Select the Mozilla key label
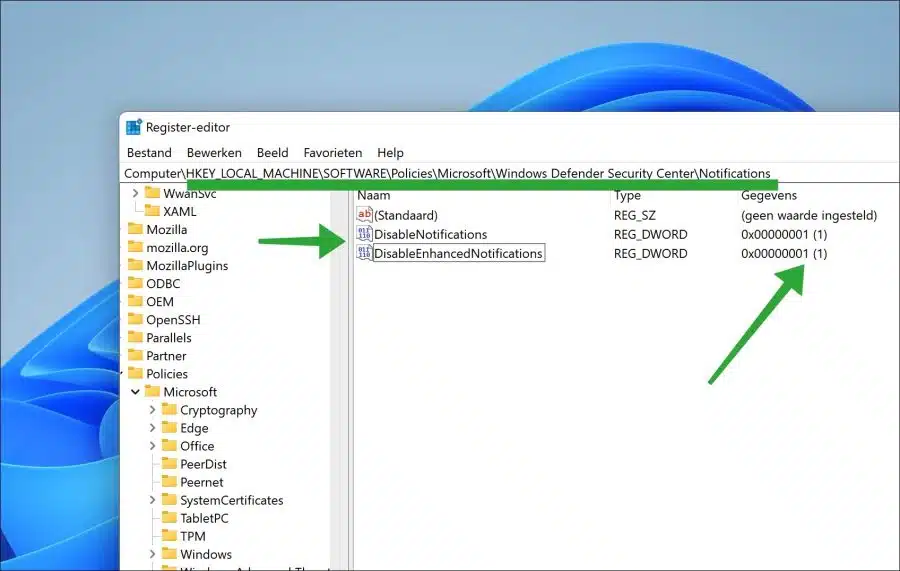This screenshot has height=571, width=900. tap(166, 230)
